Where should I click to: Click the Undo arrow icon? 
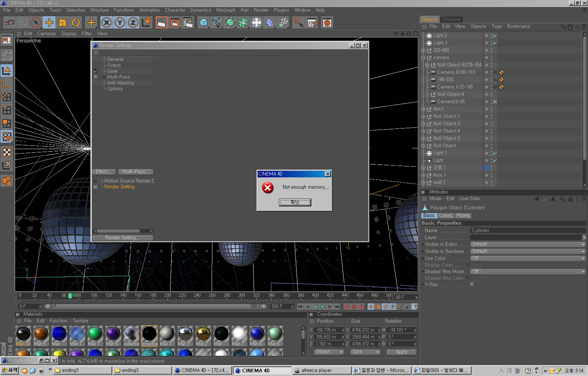tap(10, 23)
